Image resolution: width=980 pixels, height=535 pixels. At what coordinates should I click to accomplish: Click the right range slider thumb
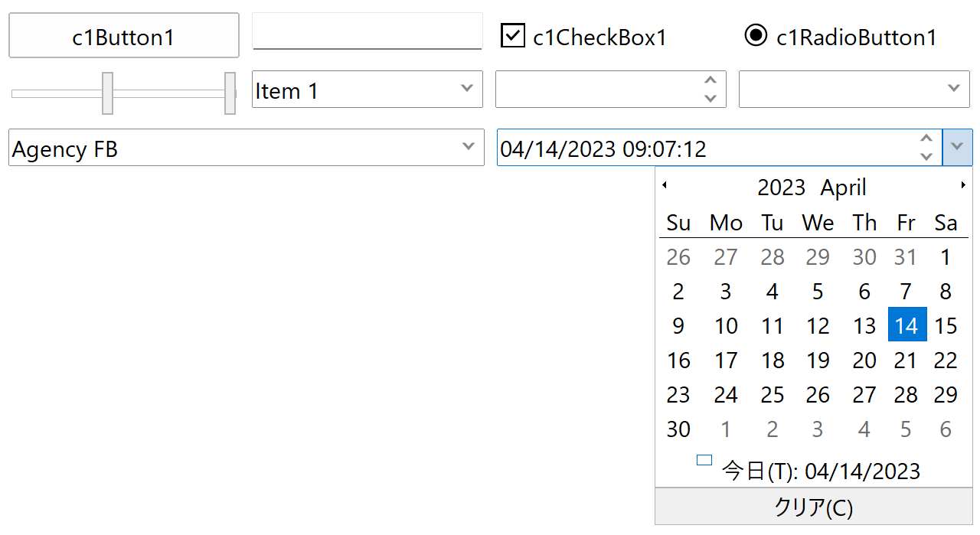[x=230, y=93]
